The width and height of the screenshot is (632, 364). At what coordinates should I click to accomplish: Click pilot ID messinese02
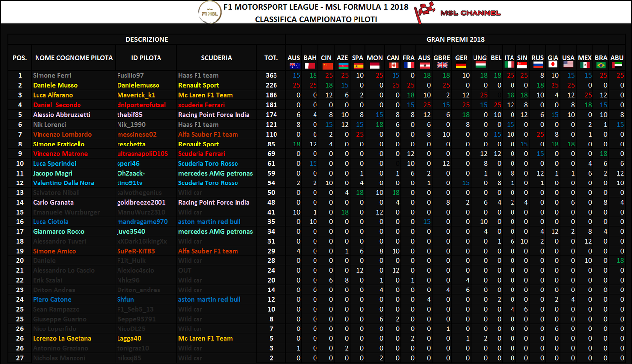click(x=137, y=134)
